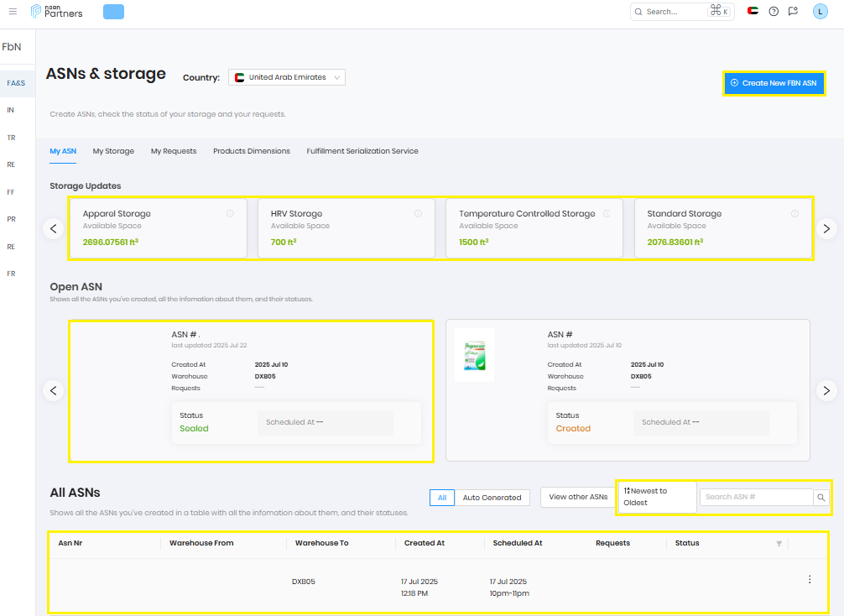The image size is (844, 616).
Task: Click the Created At column header
Action: pyautogui.click(x=425, y=543)
